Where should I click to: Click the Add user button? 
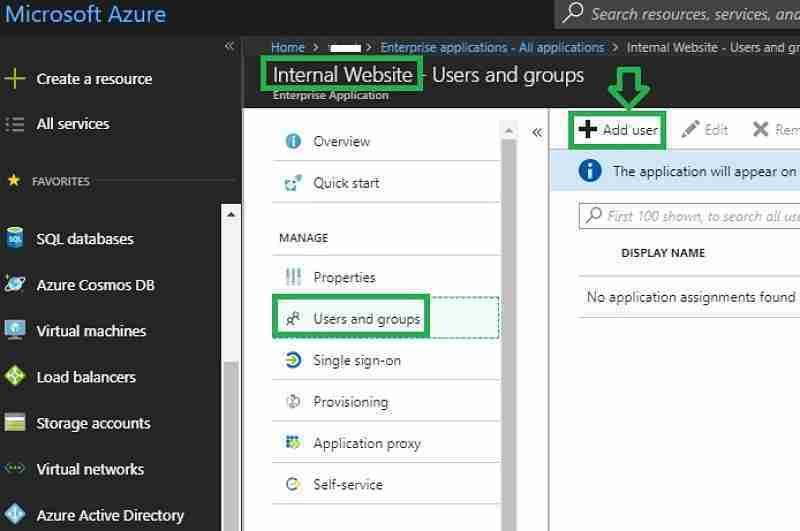click(x=617, y=130)
